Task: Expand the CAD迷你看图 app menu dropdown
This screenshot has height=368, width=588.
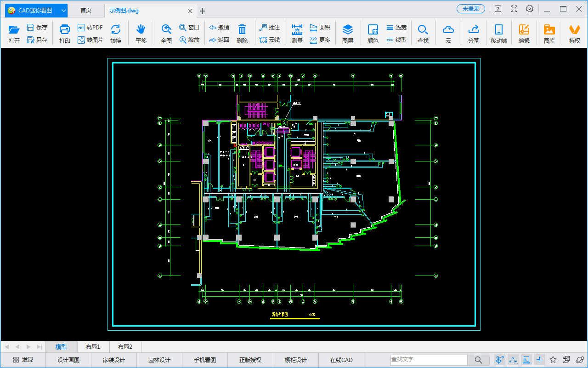Action: pyautogui.click(x=64, y=10)
